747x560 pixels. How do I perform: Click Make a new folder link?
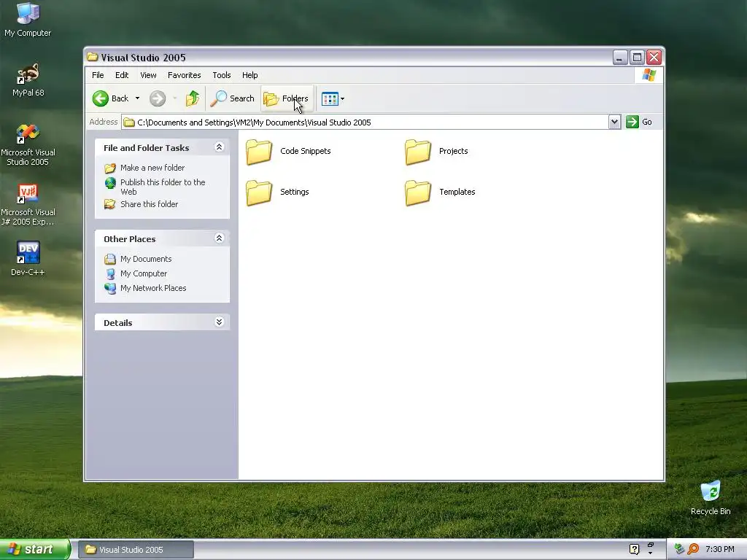click(x=152, y=168)
